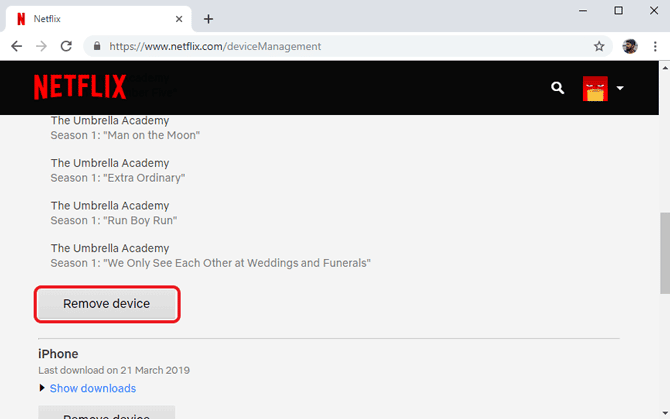Open the profile dropdown caret
The height and width of the screenshot is (419, 670).
click(620, 88)
